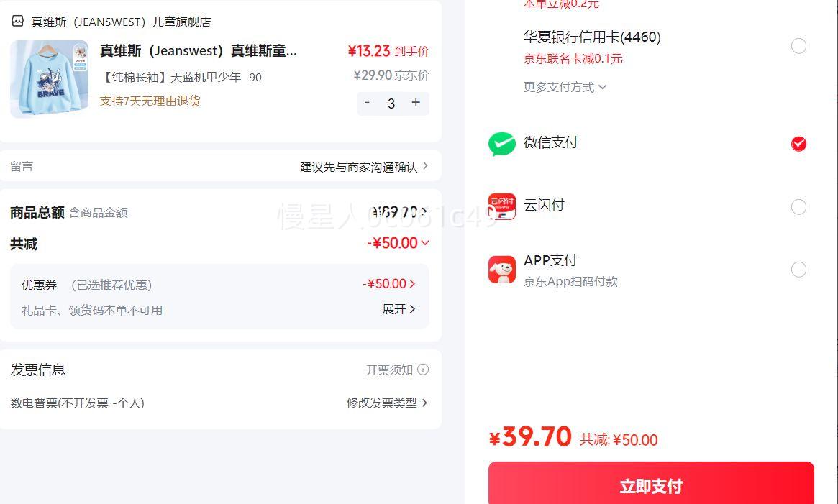
Task: Increase quantity with the plus button
Action: (x=416, y=103)
